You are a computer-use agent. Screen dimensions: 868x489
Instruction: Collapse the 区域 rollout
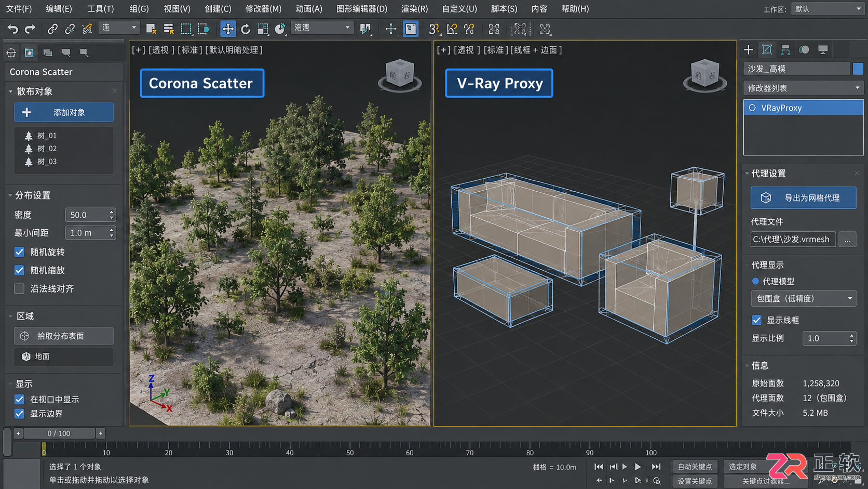[10, 316]
